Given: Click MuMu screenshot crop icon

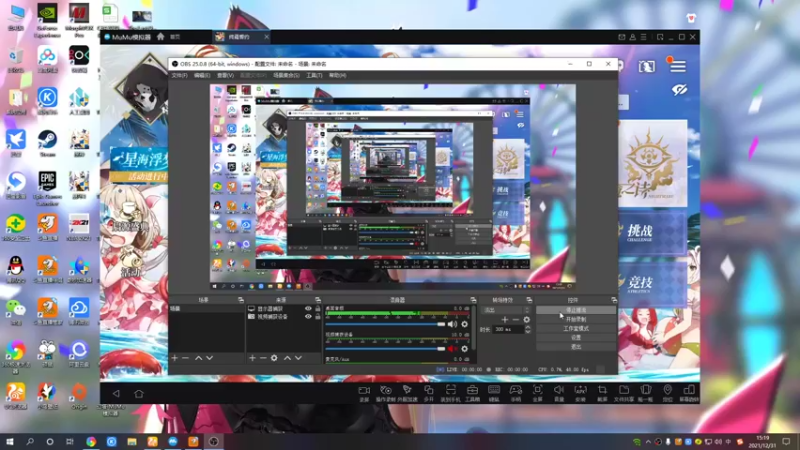Looking at the screenshot, I should 602,391.
